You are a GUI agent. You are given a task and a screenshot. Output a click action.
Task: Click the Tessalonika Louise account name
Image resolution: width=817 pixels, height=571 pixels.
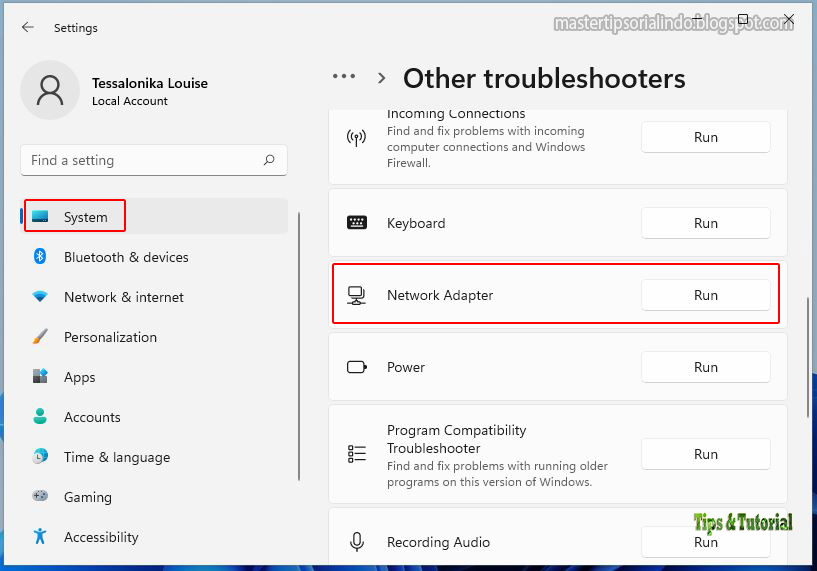pyautogui.click(x=150, y=83)
